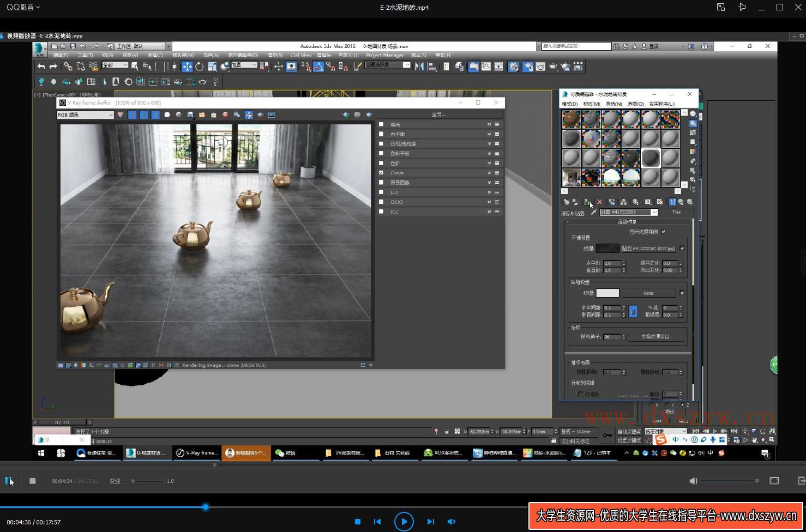Open the RGB 颜色 channel dropdown
This screenshot has height=532, width=806.
85,114
